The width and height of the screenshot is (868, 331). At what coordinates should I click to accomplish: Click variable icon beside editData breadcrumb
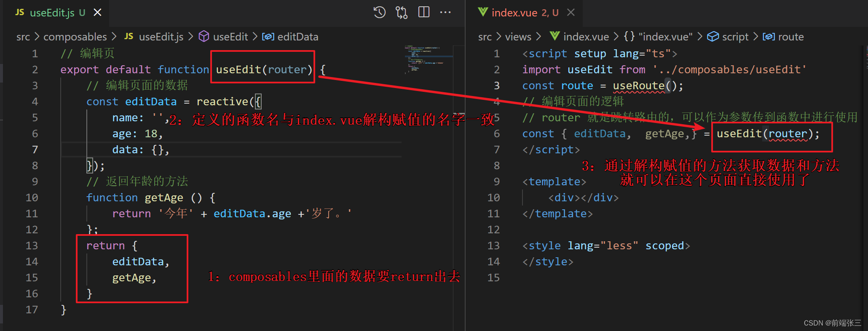tap(268, 37)
